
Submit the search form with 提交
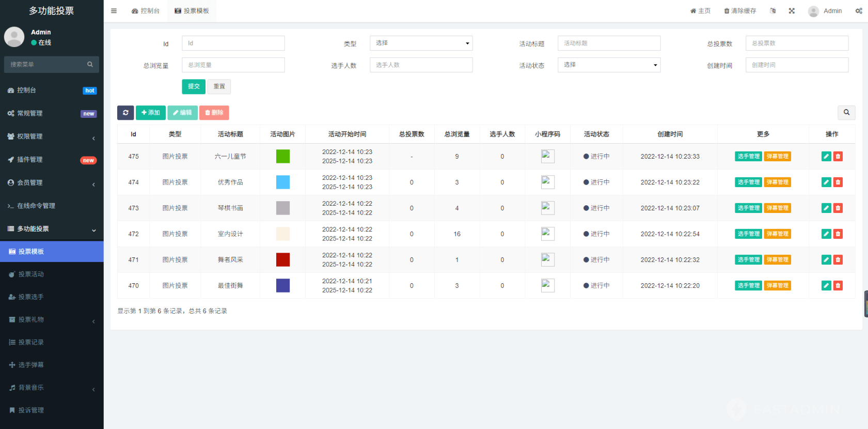pyautogui.click(x=194, y=86)
